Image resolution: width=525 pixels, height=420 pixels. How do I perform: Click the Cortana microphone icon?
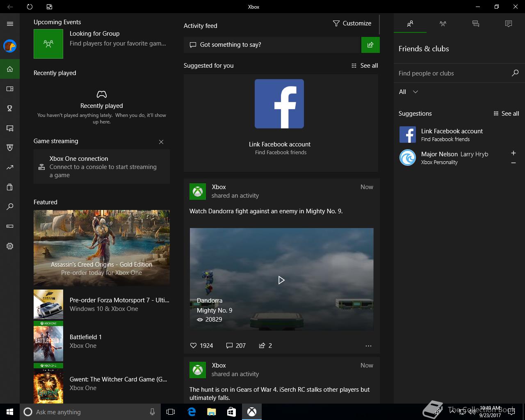pos(152,412)
